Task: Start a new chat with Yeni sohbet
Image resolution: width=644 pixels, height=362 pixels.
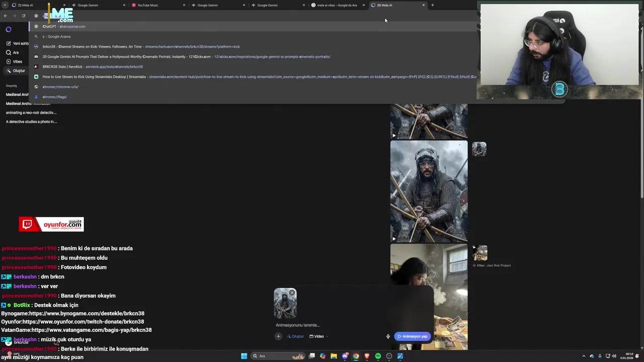Action: pyautogui.click(x=17, y=44)
